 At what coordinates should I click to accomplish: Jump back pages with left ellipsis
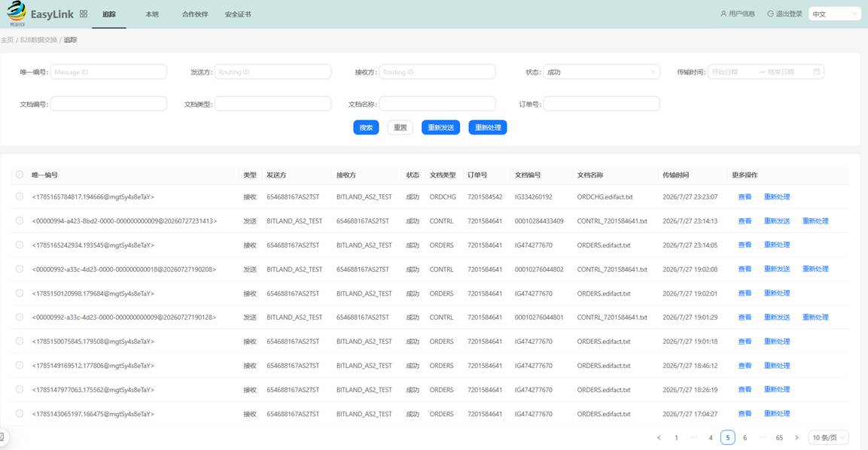693,438
